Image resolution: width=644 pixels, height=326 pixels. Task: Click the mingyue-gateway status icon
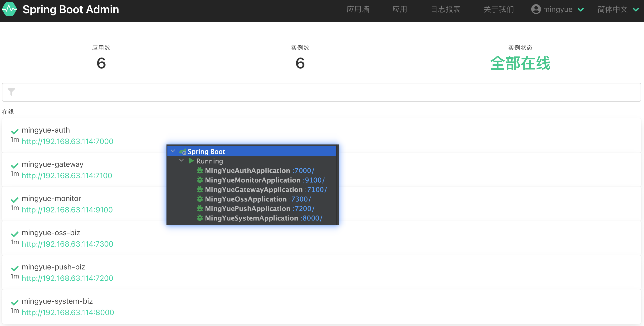[x=15, y=165]
